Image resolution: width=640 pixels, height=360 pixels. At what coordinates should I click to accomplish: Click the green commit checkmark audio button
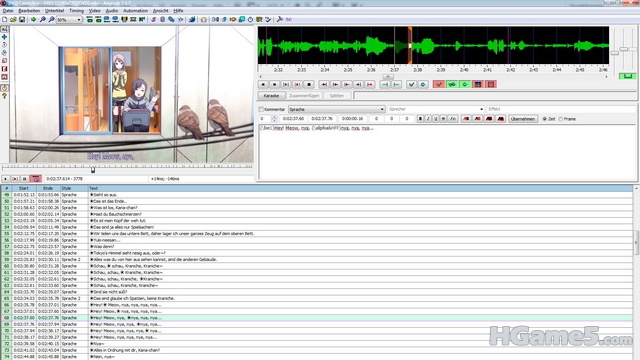[411, 84]
